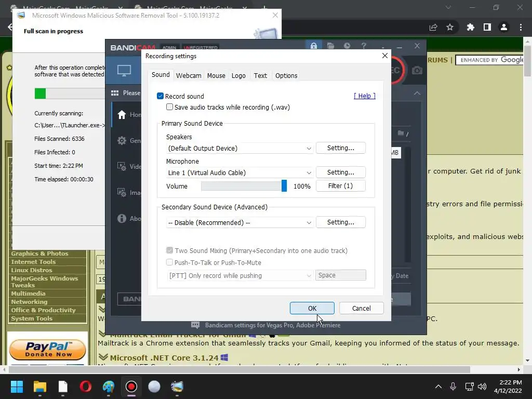532x399 pixels.
Task: Click Bandicam record icon in taskbar
Action: 131,387
